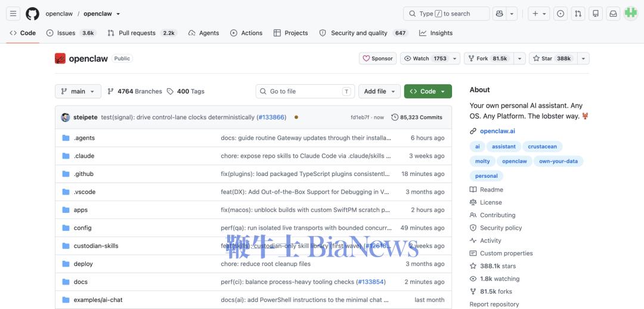Expand the Copilot dropdown arrow
Screen dimensions: 644x309
[512, 14]
